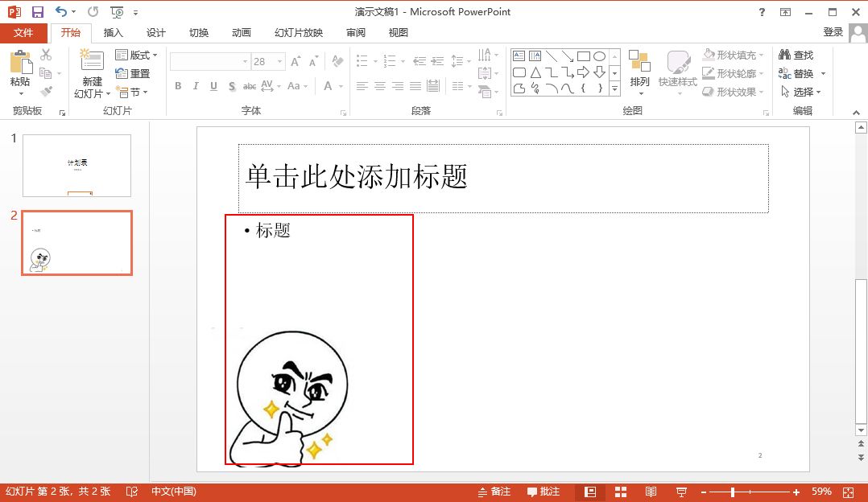Expand the 节 section dropdown
868x502 pixels.
[x=134, y=92]
